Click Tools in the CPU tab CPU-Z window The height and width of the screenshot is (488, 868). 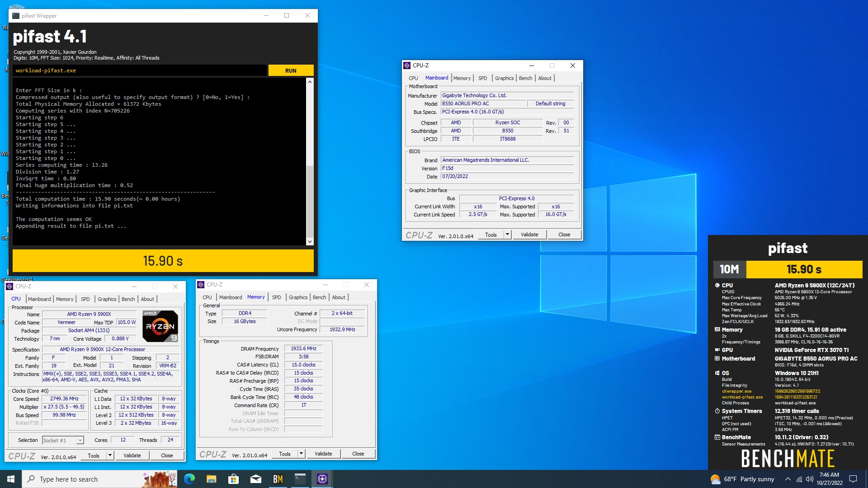[94, 455]
